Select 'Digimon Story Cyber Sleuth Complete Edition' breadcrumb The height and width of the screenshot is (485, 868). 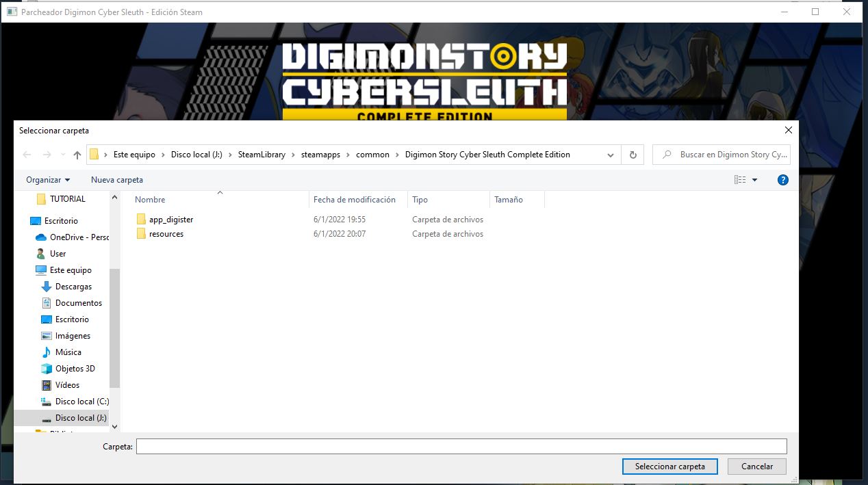click(x=487, y=155)
